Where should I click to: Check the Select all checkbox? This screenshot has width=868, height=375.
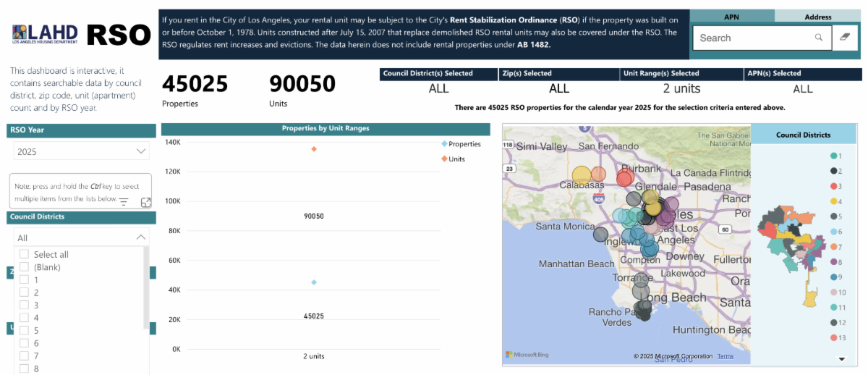coord(25,254)
